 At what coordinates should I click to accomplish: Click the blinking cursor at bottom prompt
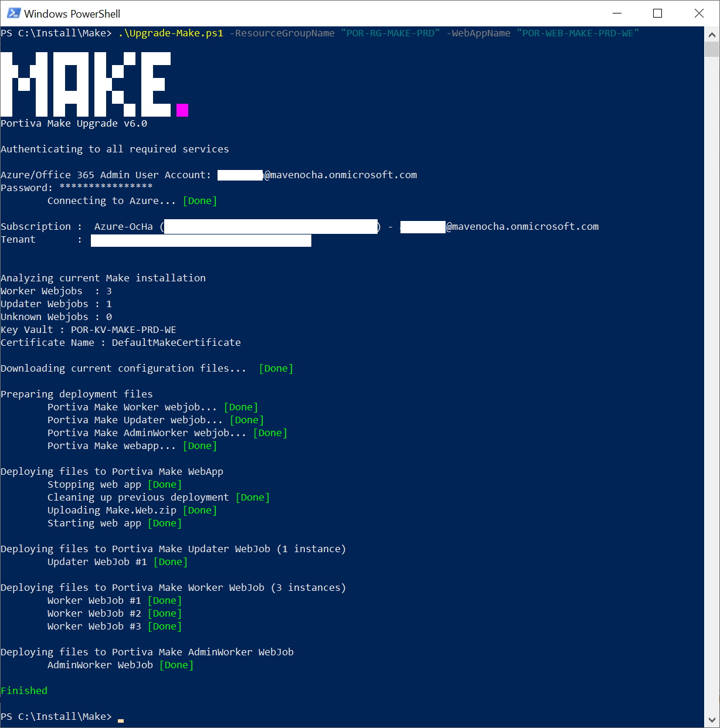coord(121,720)
